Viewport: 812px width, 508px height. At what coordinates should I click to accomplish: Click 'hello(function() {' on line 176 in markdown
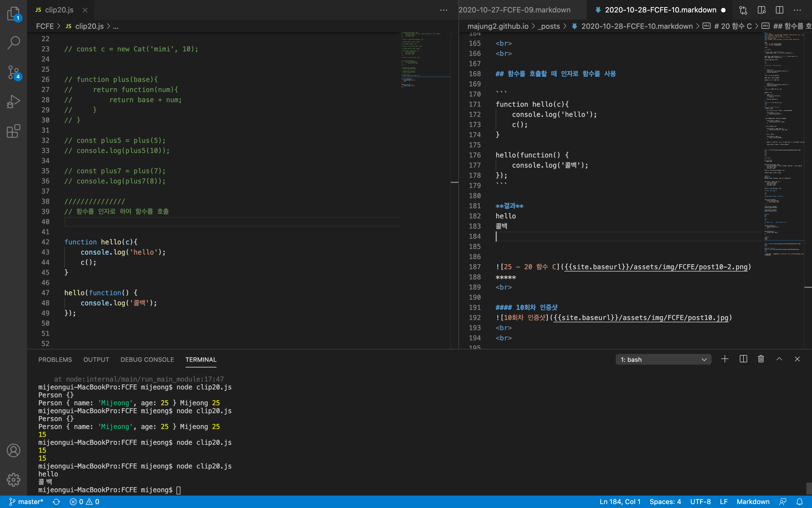pyautogui.click(x=532, y=155)
